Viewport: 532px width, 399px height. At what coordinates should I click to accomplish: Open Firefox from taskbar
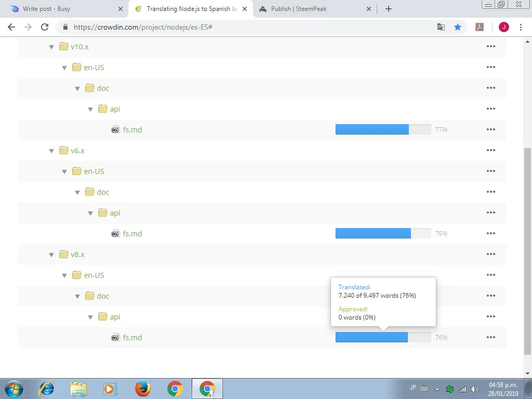[143, 389]
